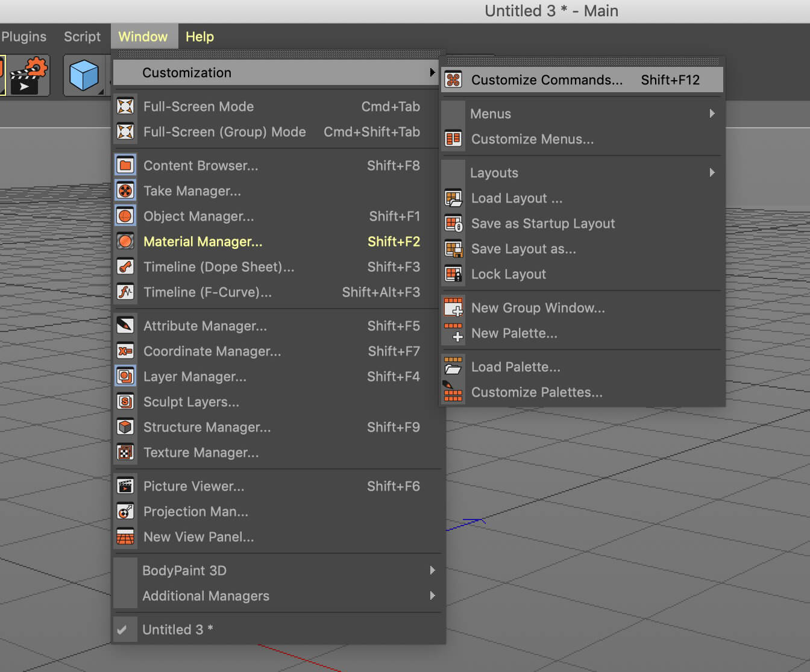The image size is (810, 672).
Task: Click the Object Manager icon
Action: tap(125, 216)
